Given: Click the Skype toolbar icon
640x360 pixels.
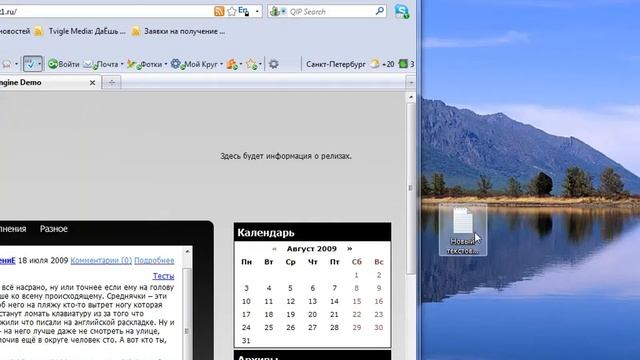Looking at the screenshot, I should (402, 11).
